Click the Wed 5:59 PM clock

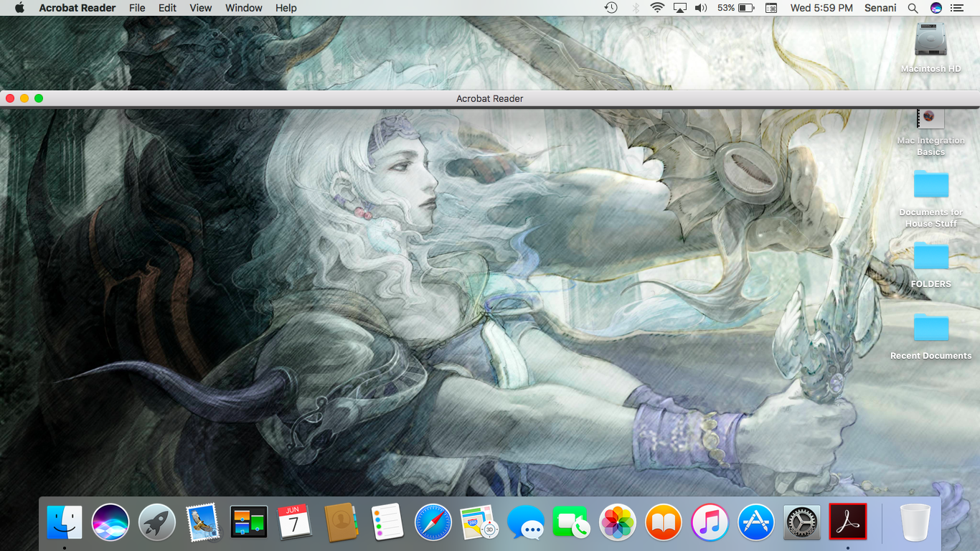point(821,8)
